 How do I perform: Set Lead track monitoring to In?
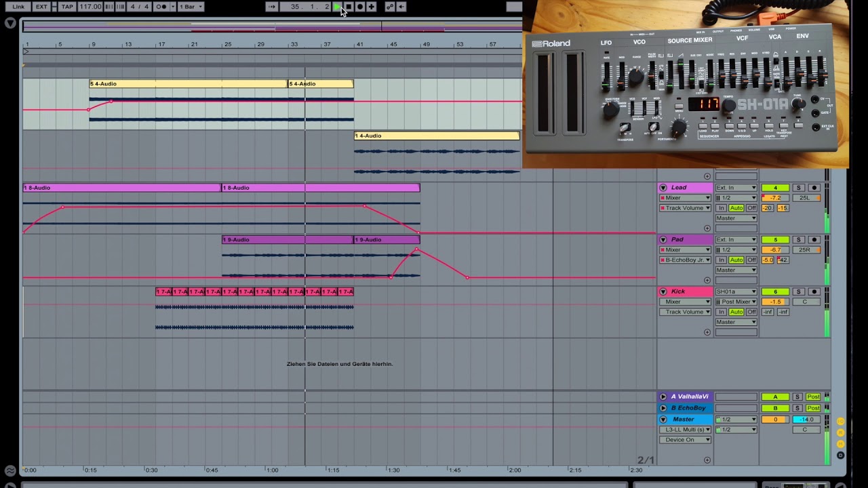pos(722,208)
